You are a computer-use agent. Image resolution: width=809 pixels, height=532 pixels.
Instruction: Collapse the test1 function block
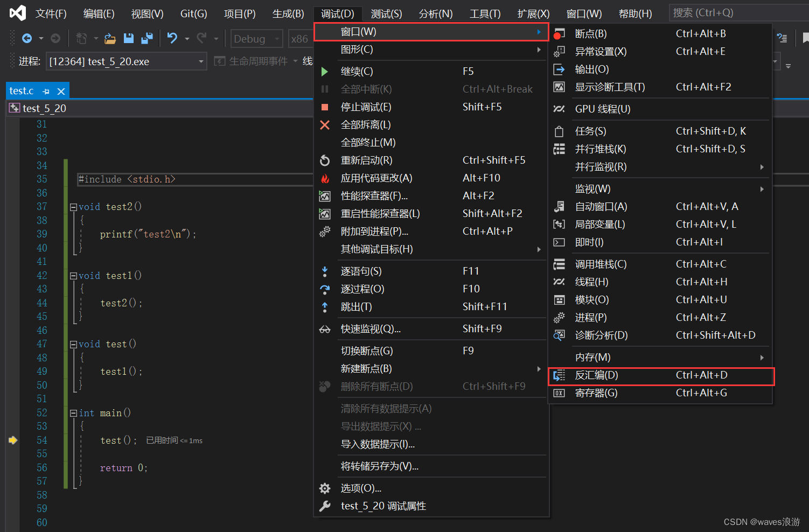[73, 276]
